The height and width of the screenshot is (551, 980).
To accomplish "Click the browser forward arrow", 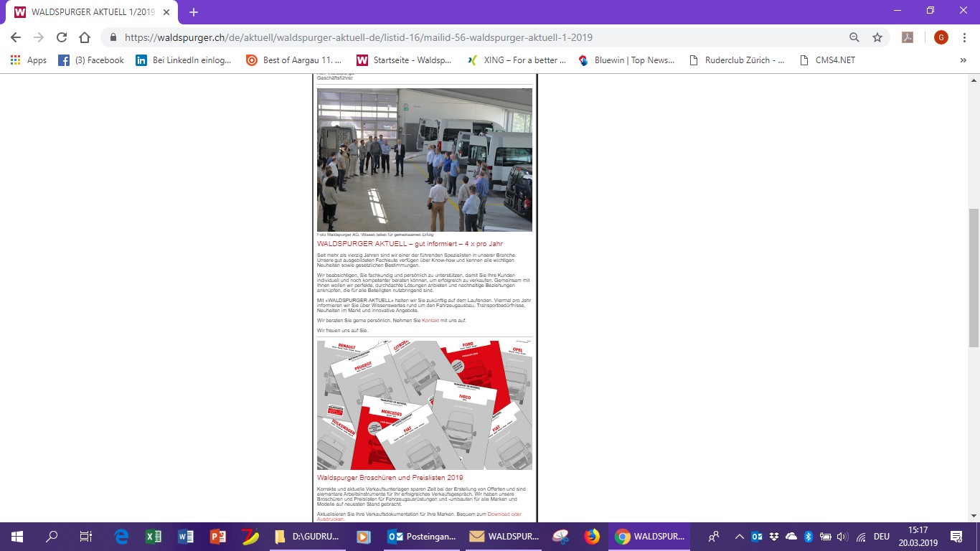I will pyautogui.click(x=39, y=37).
